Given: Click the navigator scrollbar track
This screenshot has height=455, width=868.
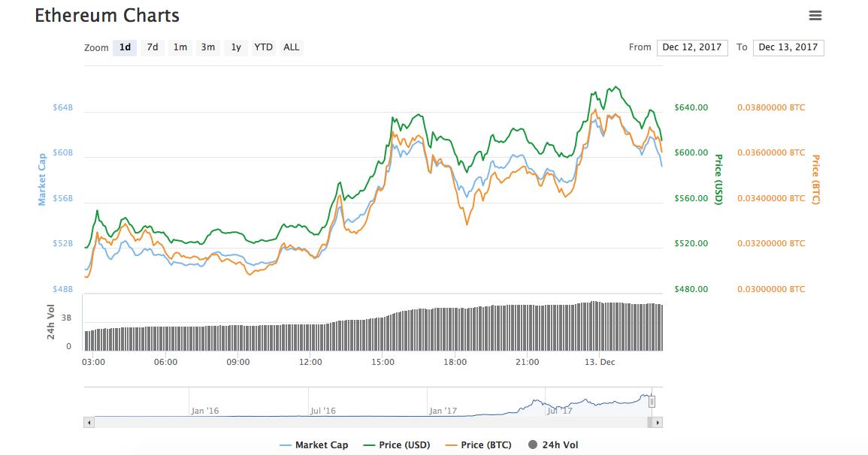Looking at the screenshot, I should tap(368, 423).
